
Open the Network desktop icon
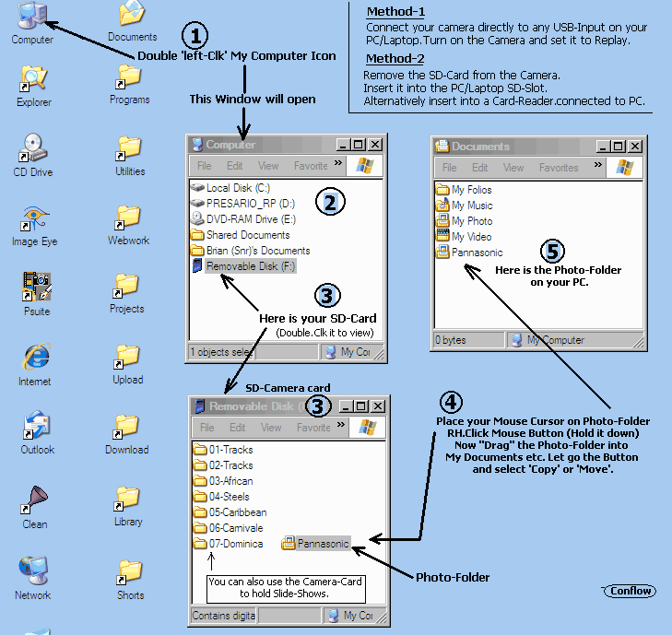pos(33,574)
